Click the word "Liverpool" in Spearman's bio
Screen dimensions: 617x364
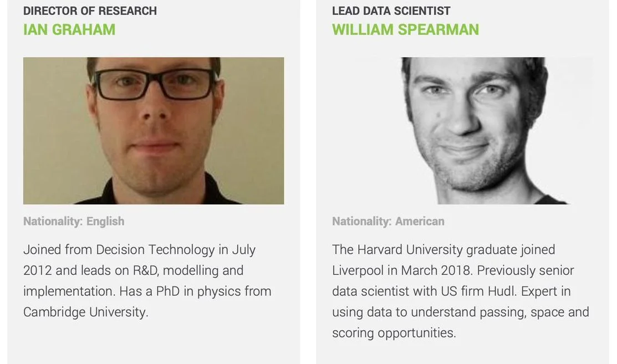point(358,270)
